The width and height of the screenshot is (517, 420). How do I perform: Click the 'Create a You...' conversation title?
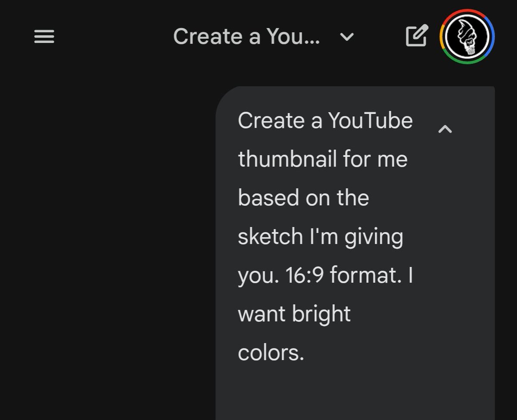pyautogui.click(x=246, y=37)
